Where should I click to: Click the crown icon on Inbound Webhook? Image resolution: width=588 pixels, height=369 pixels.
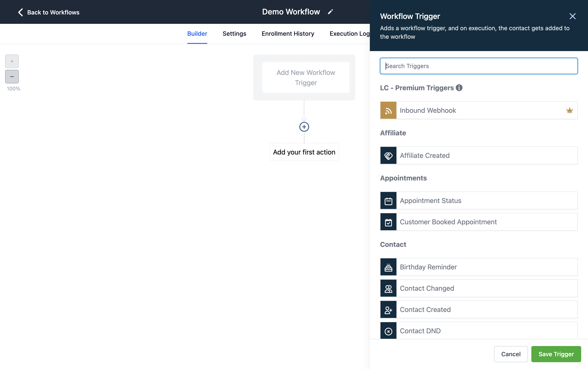coord(569,110)
